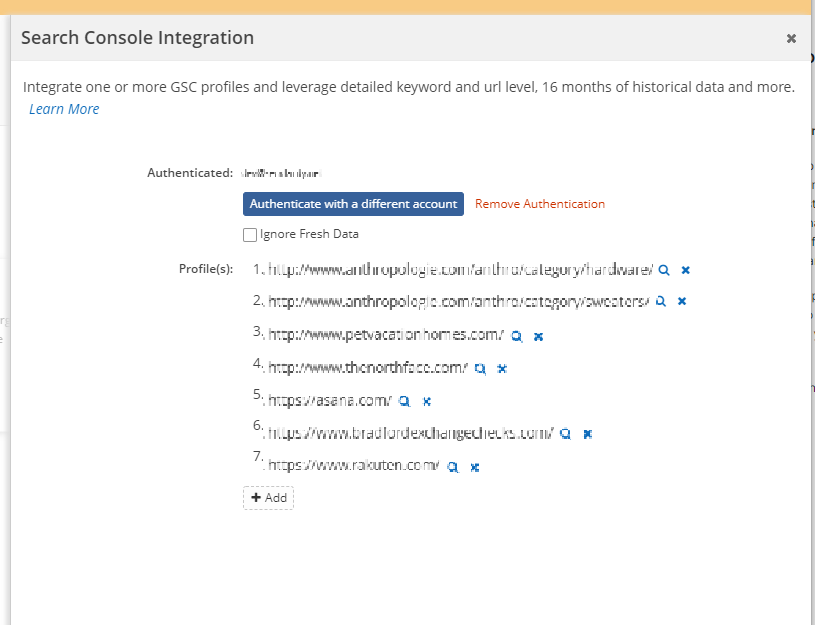Delete the rakuten.com profile
Screen dimensions: 815x625
point(475,466)
